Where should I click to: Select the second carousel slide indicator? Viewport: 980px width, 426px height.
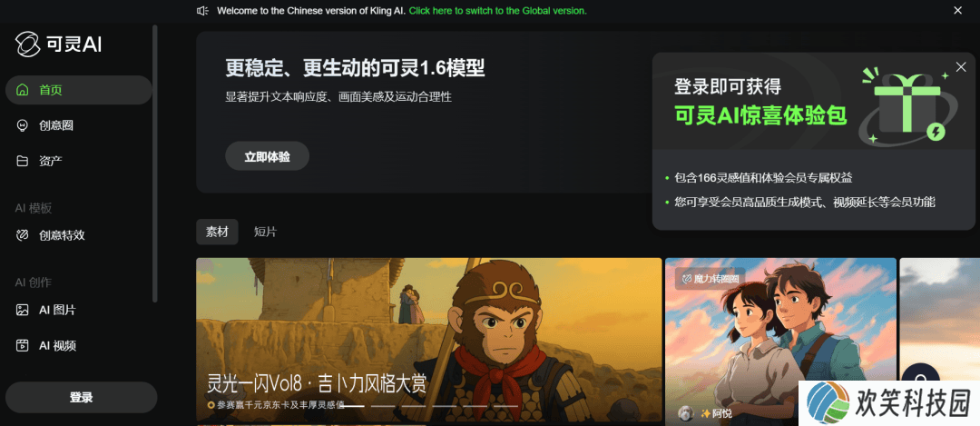(x=383, y=406)
